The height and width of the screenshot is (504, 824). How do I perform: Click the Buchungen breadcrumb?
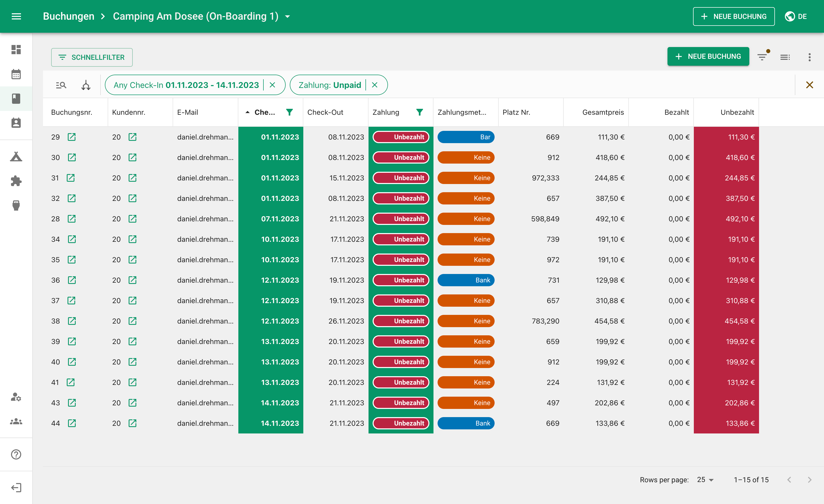coord(69,16)
